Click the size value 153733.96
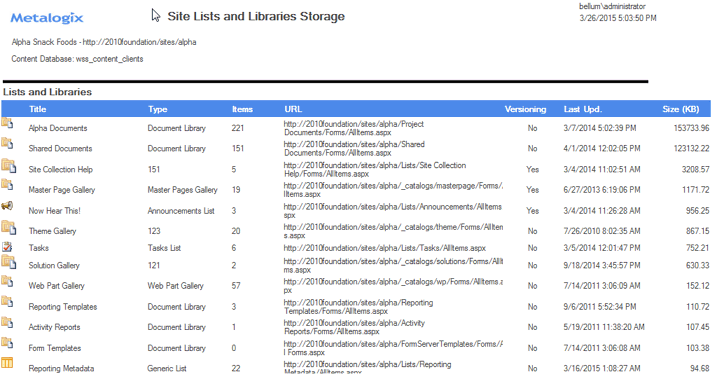 (691, 128)
